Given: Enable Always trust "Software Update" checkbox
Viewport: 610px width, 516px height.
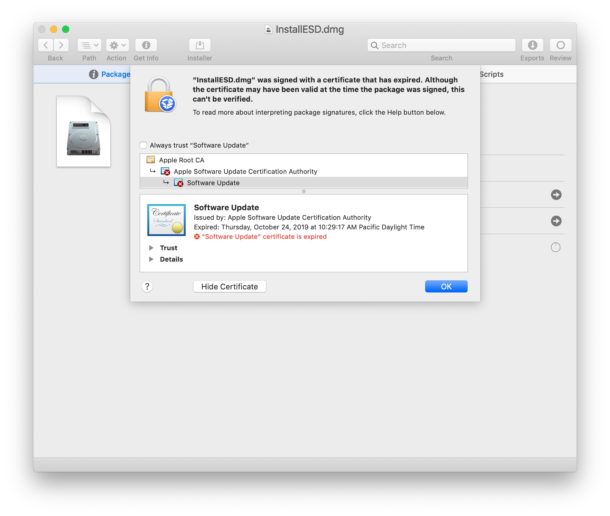Looking at the screenshot, I should click(144, 145).
